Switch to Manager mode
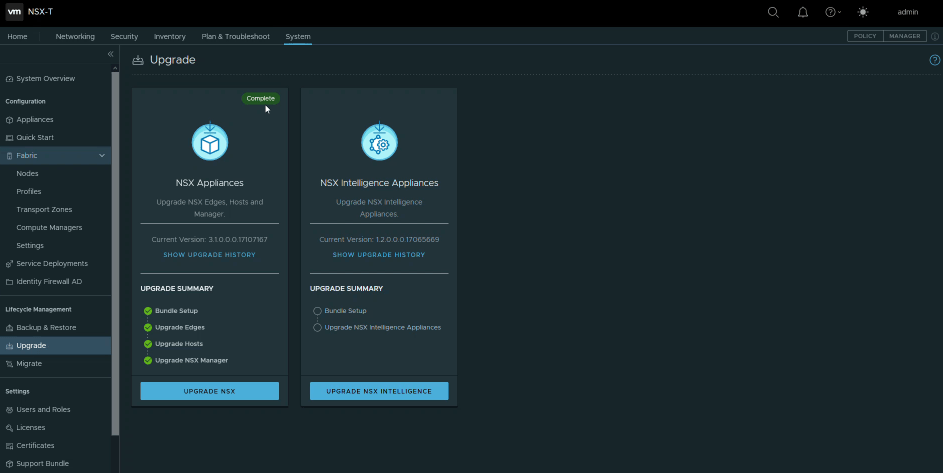 903,36
